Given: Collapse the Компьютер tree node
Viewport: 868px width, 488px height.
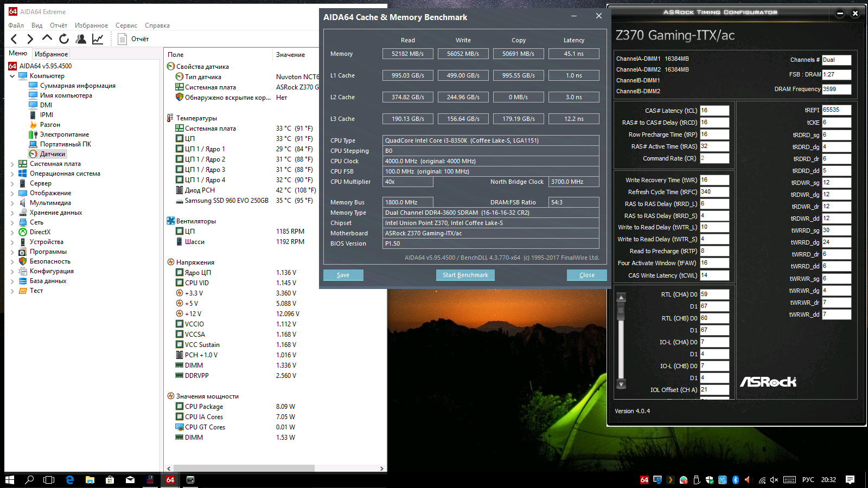Looking at the screenshot, I should [12, 76].
